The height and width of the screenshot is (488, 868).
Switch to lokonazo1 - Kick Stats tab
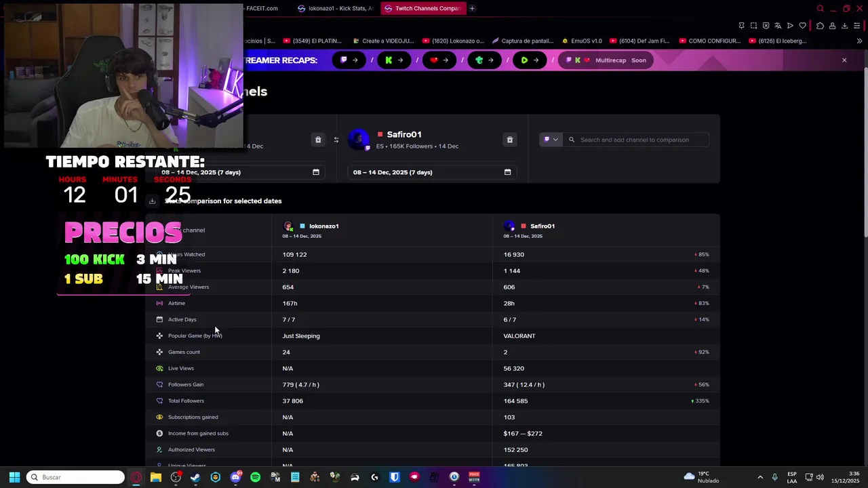pyautogui.click(x=335, y=8)
